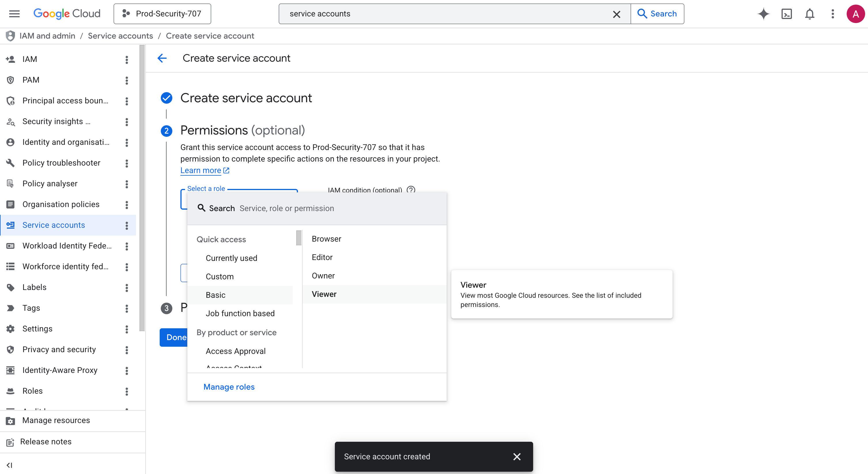Open more options for PAM row
This screenshot has width=868, height=474.
click(x=127, y=80)
